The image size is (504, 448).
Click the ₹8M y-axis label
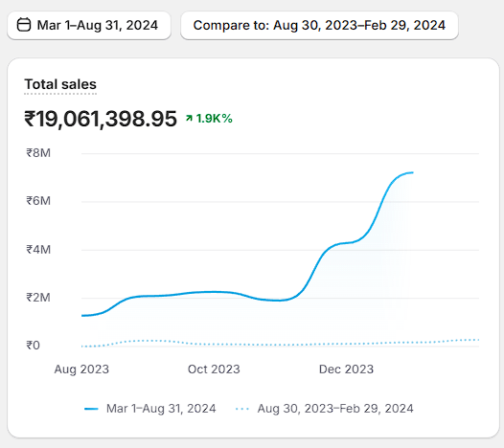(38, 153)
